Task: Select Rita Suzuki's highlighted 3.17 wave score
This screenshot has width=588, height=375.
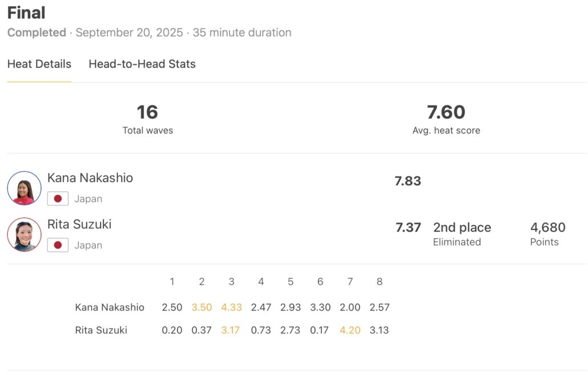Action: tap(231, 330)
